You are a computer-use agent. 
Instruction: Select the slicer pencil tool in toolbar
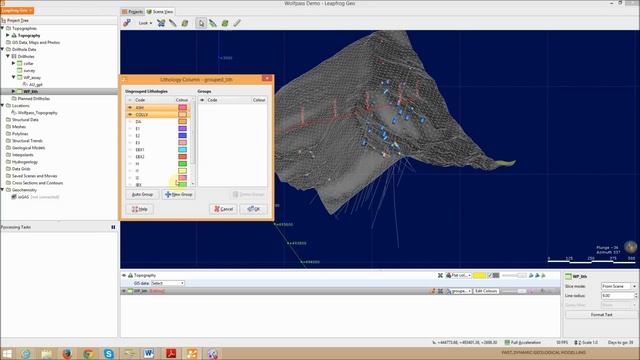click(x=173, y=23)
